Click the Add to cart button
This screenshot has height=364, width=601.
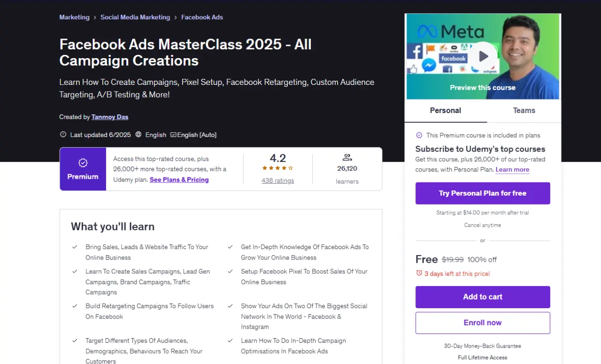pyautogui.click(x=483, y=297)
